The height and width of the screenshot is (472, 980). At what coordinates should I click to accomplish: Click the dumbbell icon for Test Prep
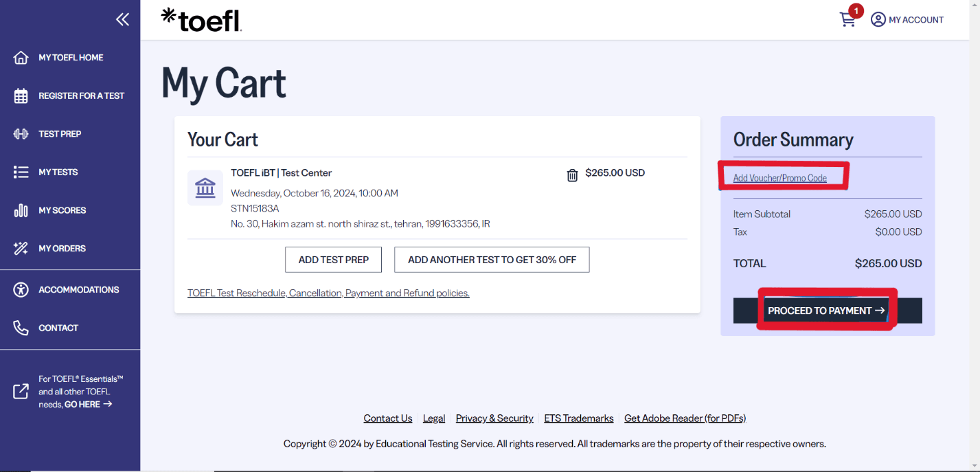pos(21,134)
